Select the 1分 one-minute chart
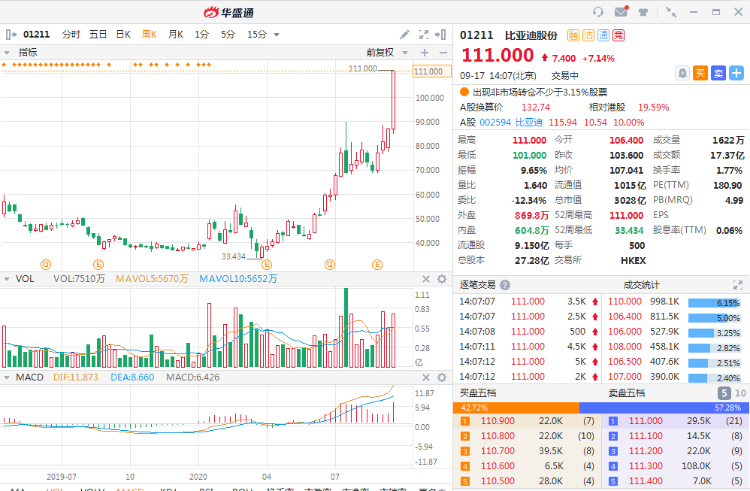The height and width of the screenshot is (491, 750). [x=201, y=34]
